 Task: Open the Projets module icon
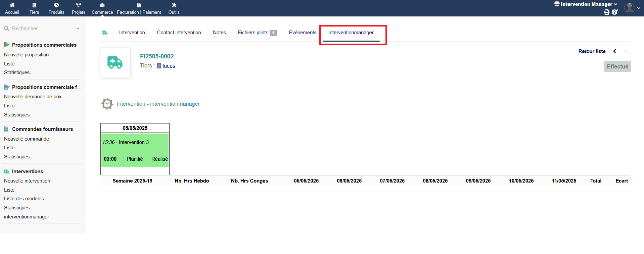click(x=78, y=5)
